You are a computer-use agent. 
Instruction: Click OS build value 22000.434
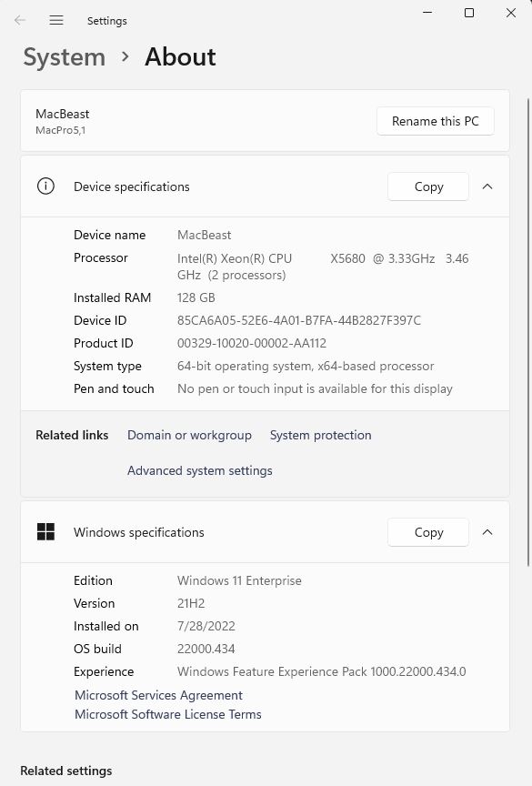click(206, 649)
